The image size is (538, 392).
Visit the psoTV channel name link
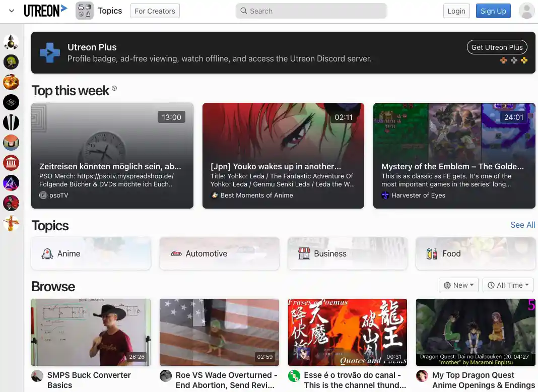[58, 195]
